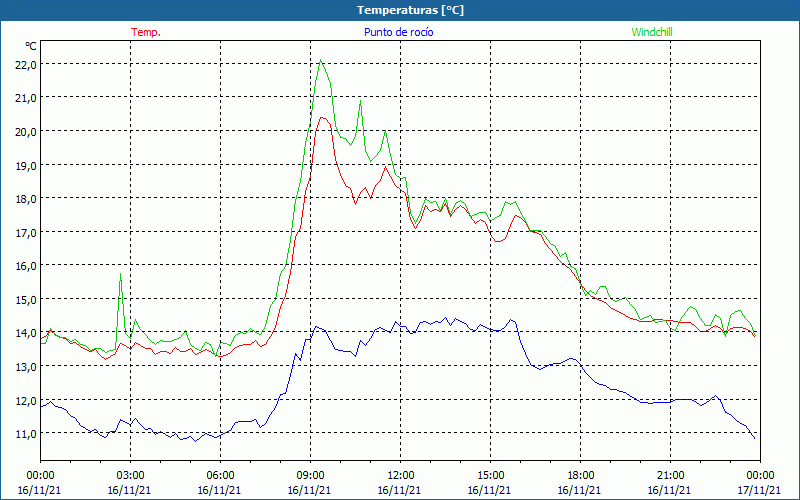This screenshot has width=800, height=500.
Task: Click the '12:00' time label
Action: [401, 476]
